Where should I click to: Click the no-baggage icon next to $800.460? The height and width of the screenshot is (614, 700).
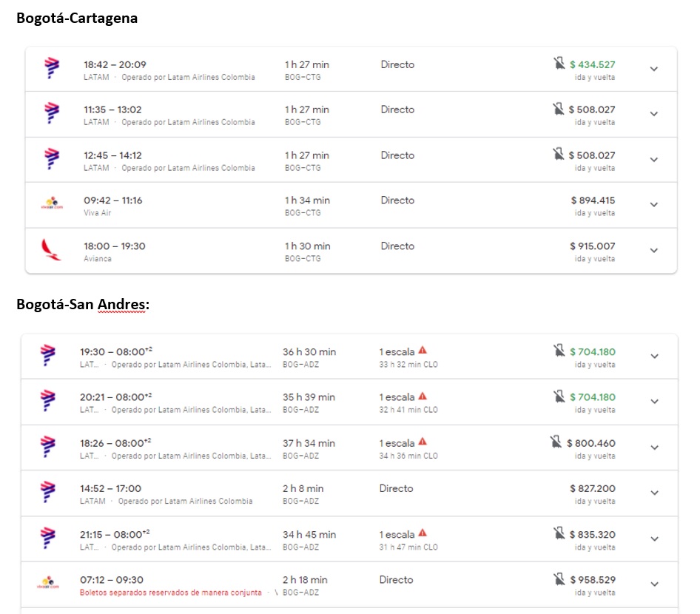[x=556, y=442]
